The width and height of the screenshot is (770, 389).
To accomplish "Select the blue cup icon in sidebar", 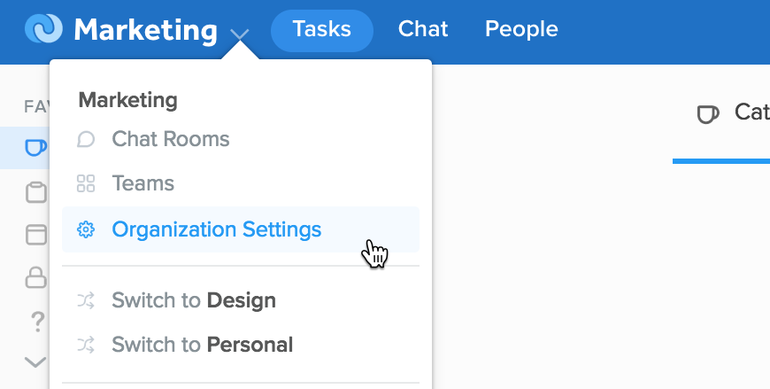I will pos(36,147).
